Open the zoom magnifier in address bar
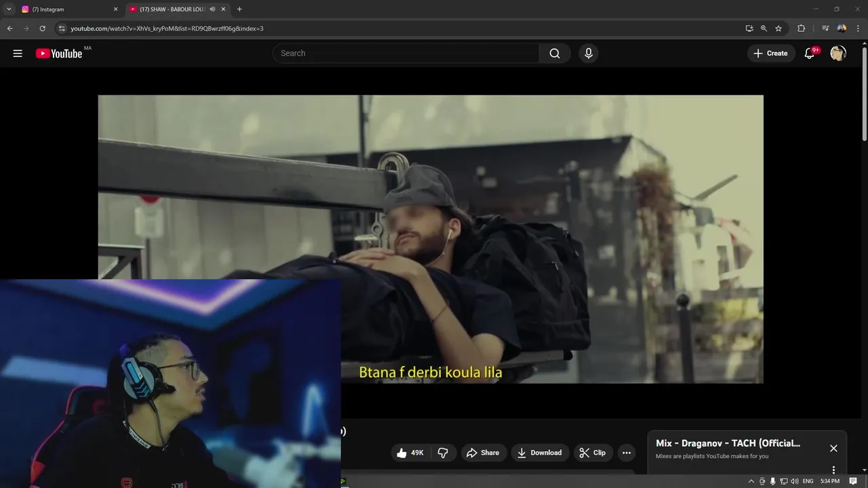 click(x=764, y=28)
